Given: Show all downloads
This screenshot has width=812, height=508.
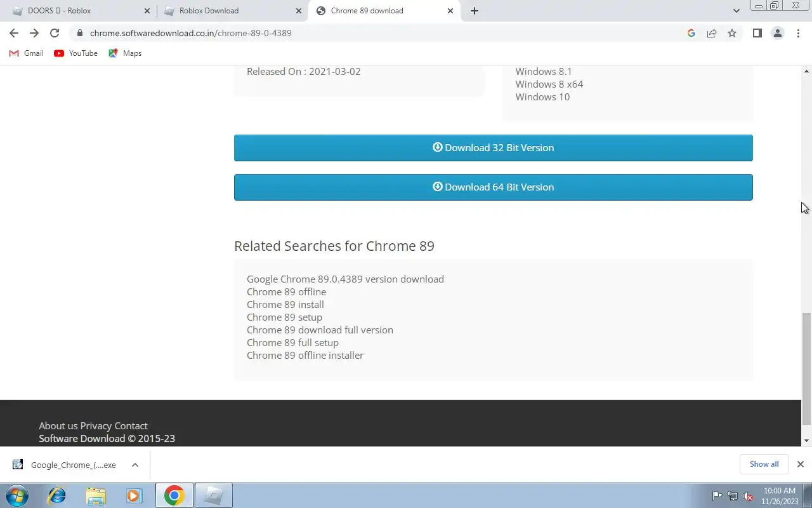Looking at the screenshot, I should (x=764, y=464).
